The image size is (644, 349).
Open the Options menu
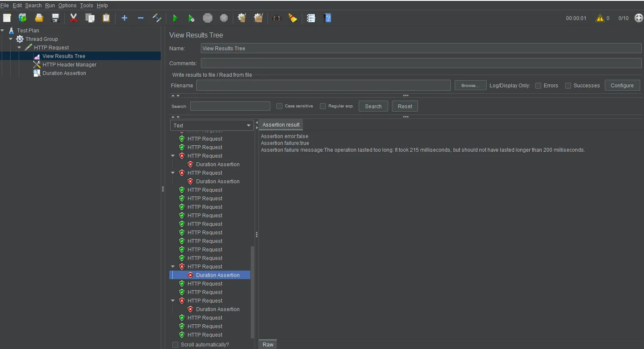click(x=67, y=6)
